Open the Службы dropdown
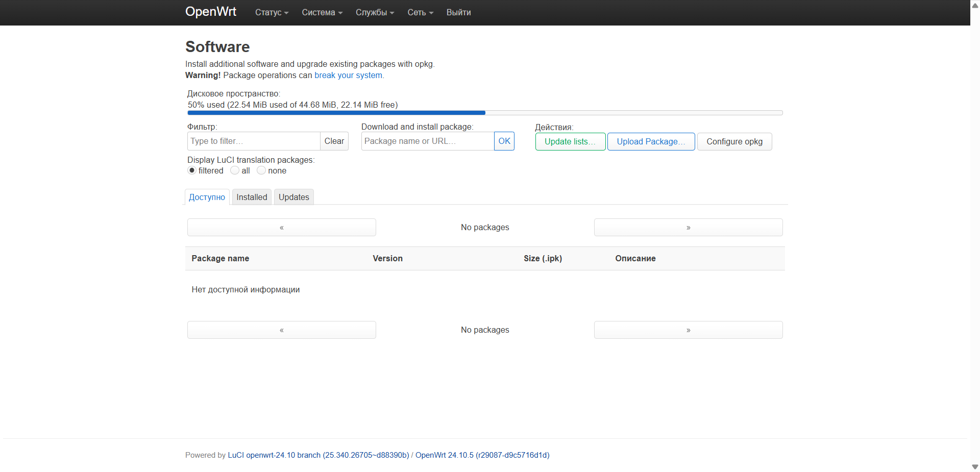The image size is (980, 472). (x=374, y=12)
